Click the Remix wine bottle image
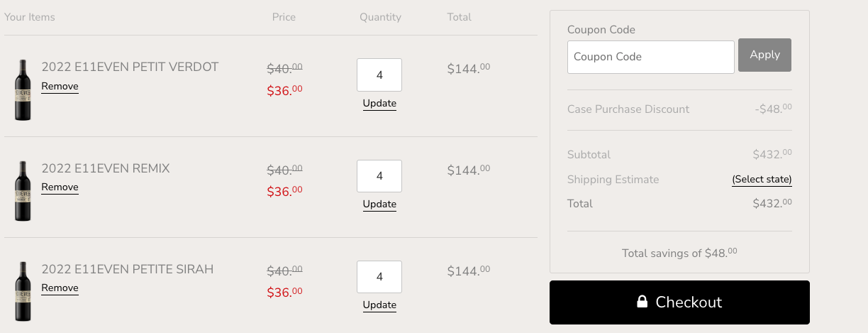The width and height of the screenshot is (868, 333). point(23,190)
